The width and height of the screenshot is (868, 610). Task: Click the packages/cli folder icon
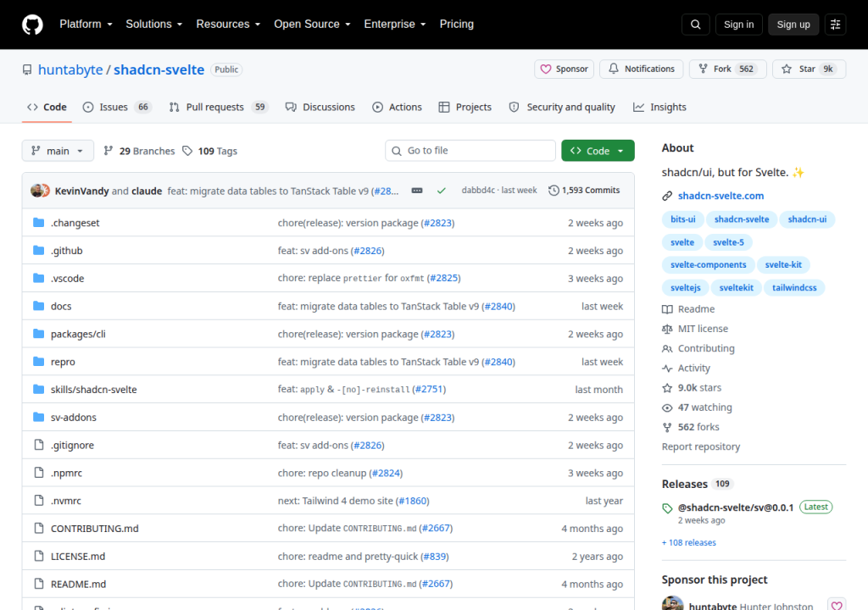pyautogui.click(x=39, y=334)
